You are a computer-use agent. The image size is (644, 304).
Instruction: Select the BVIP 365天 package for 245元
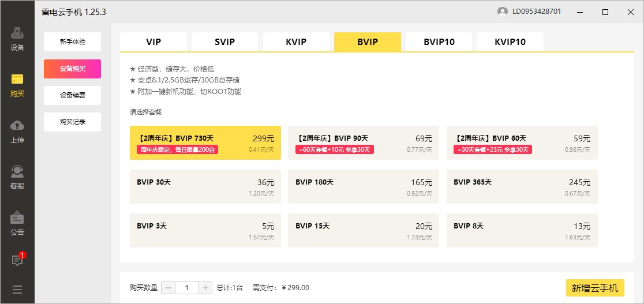pyautogui.click(x=522, y=186)
